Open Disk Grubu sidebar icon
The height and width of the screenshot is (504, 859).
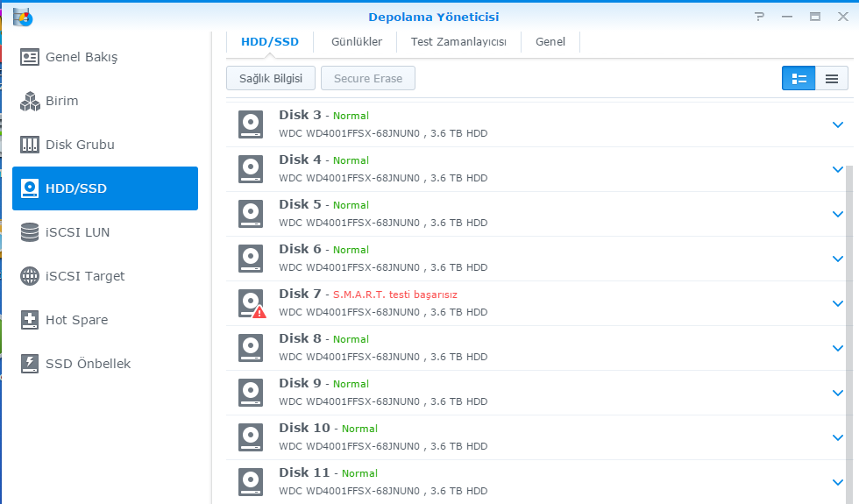(x=30, y=145)
